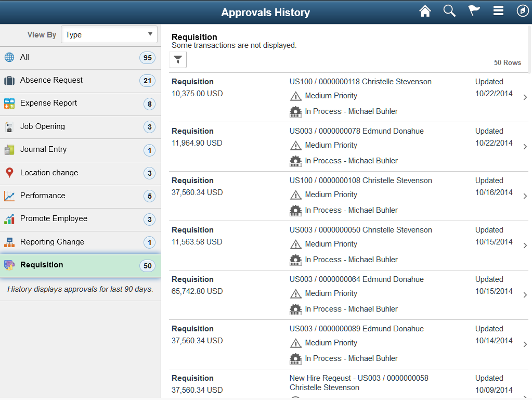Click the Journal Entry ledger icon
Image resolution: width=532 pixels, height=400 pixels.
pyautogui.click(x=9, y=150)
